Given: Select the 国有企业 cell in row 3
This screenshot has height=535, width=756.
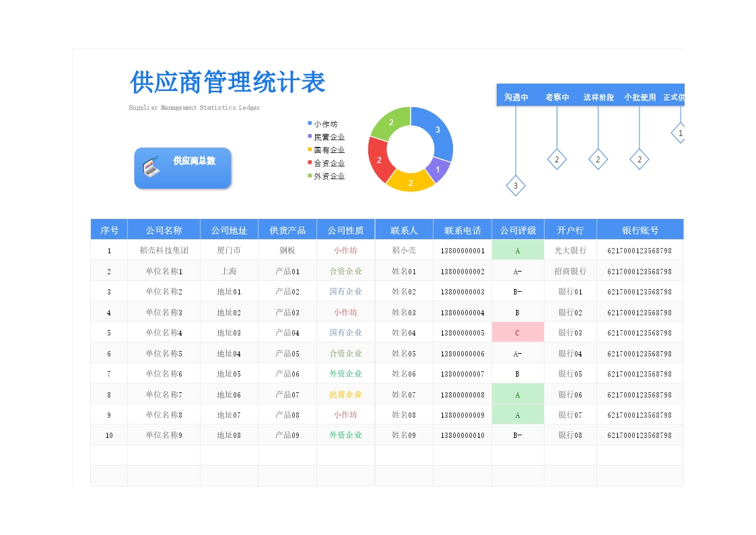Looking at the screenshot, I should point(346,291).
